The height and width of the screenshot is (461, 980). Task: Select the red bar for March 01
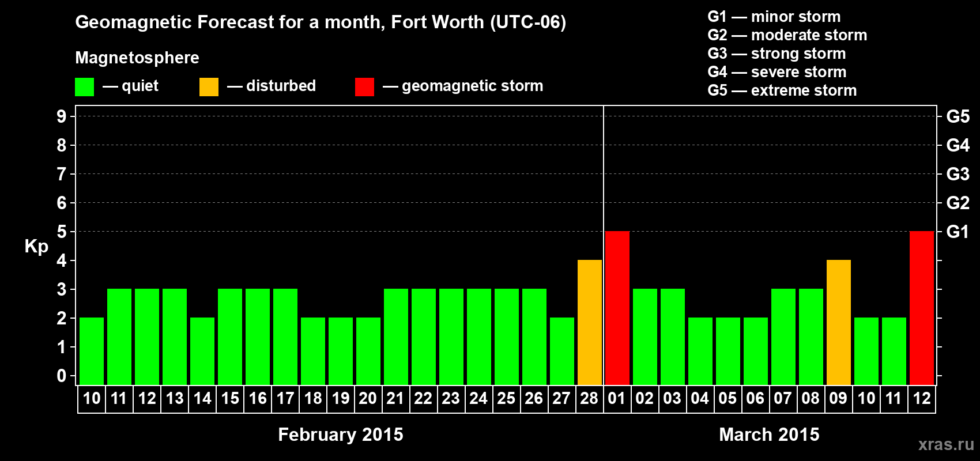point(617,308)
